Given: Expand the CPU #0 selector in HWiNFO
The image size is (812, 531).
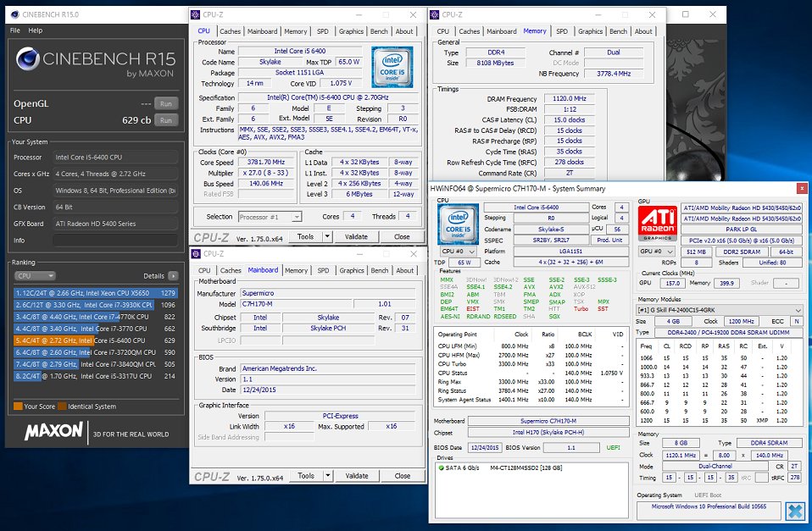Looking at the screenshot, I should click(x=458, y=252).
